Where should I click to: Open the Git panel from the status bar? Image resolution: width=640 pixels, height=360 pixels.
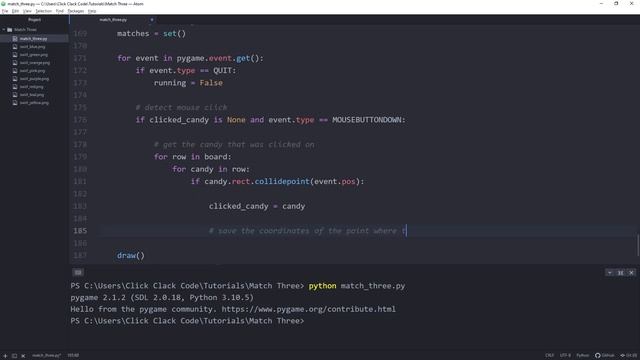[629, 356]
